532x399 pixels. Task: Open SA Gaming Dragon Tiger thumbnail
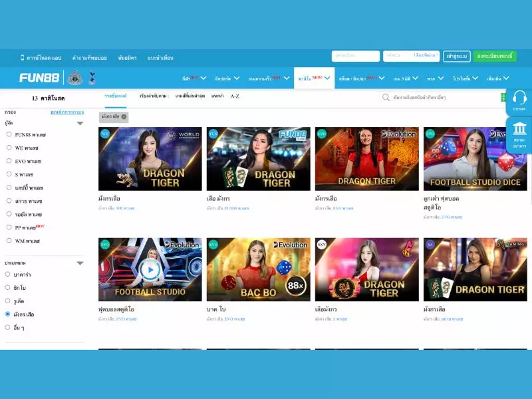(x=475, y=269)
